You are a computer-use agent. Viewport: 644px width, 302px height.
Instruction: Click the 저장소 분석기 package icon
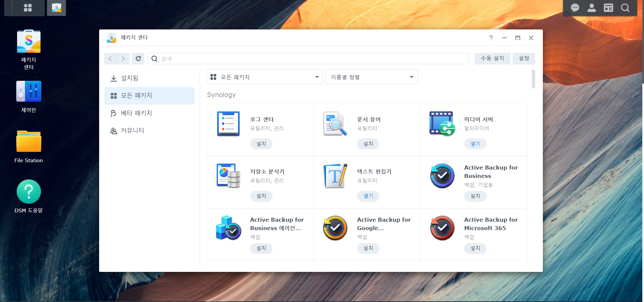(x=228, y=176)
